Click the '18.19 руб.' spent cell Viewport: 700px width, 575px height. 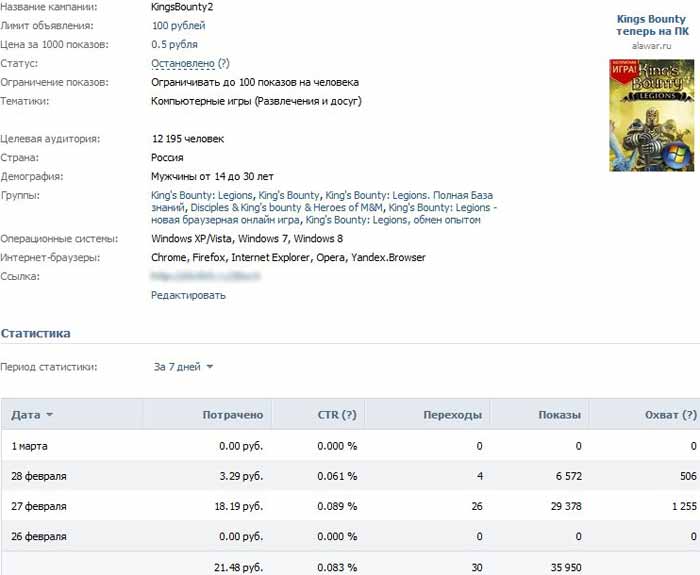pyautogui.click(x=239, y=506)
